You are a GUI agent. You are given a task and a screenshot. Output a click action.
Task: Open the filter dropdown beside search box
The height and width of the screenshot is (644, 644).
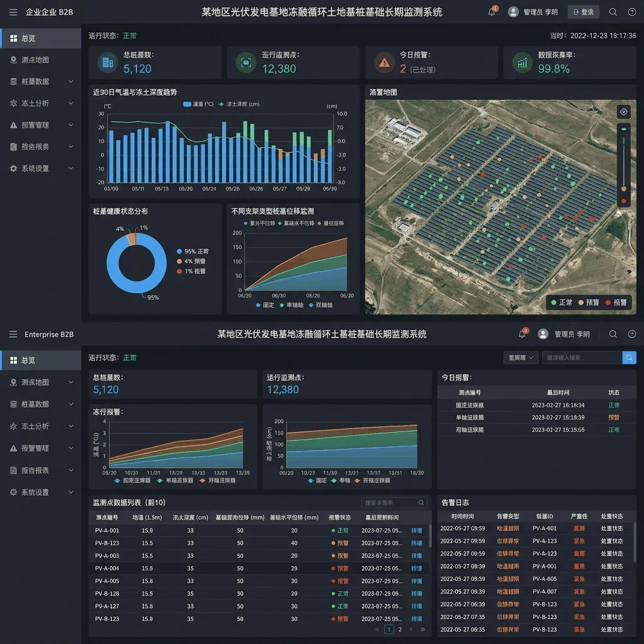521,358
